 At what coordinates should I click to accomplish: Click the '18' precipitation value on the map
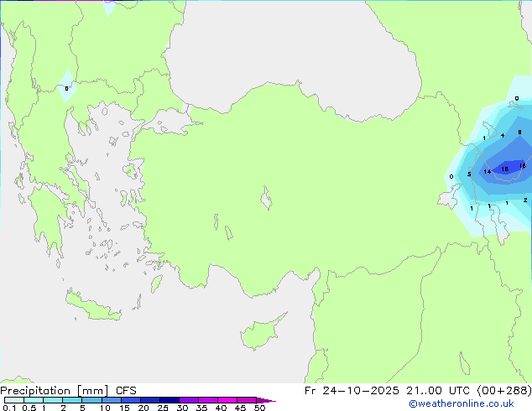click(505, 169)
